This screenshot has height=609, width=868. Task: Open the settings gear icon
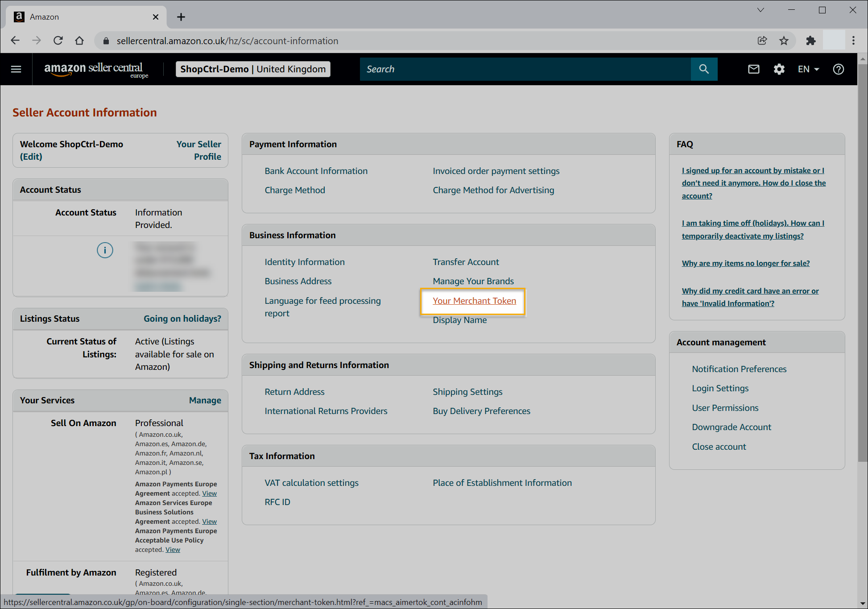click(779, 69)
